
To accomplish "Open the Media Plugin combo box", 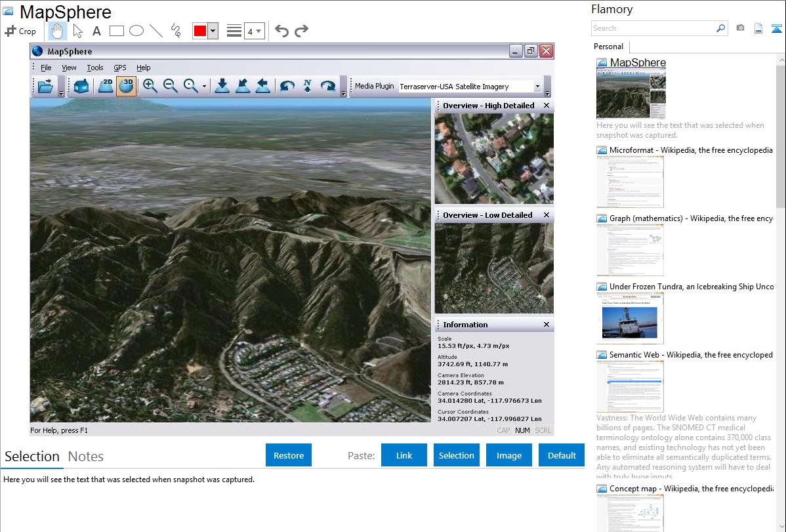I will (470, 86).
